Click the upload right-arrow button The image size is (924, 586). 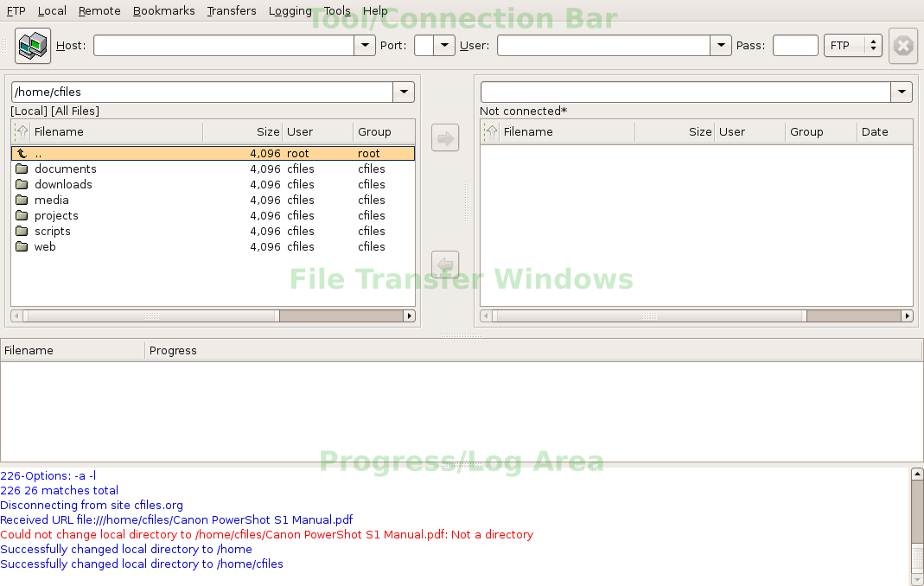(x=445, y=138)
